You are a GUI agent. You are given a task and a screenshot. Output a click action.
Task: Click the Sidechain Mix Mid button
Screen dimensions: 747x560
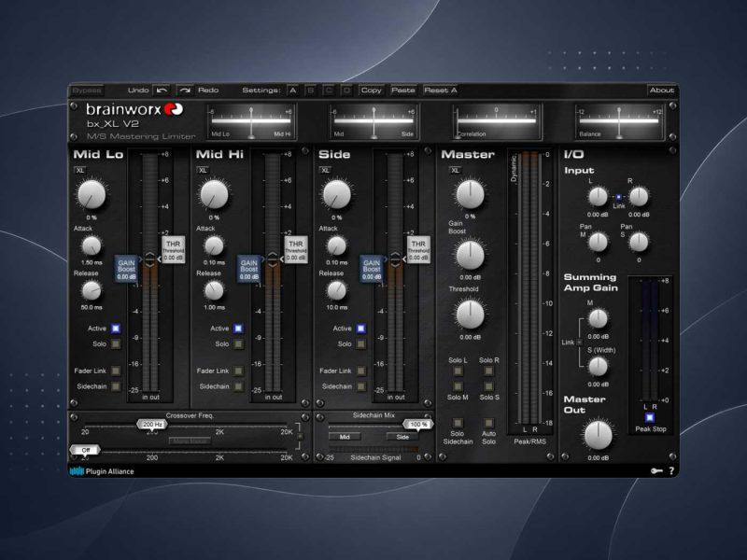point(345,437)
